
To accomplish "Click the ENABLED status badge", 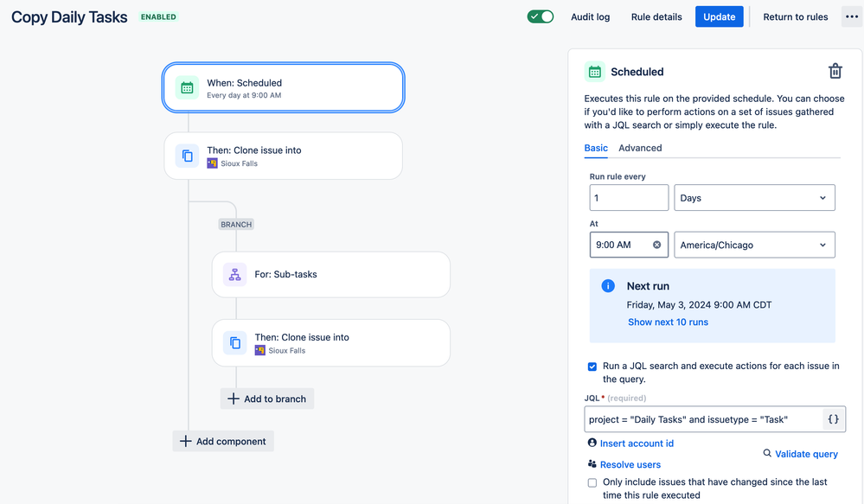I will coord(158,17).
